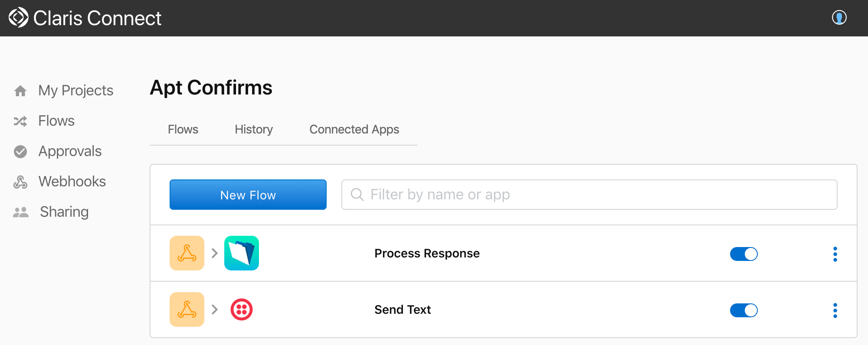Viewport: 868px width, 345px height.
Task: Click the search magnifier icon in filter
Action: click(x=357, y=195)
